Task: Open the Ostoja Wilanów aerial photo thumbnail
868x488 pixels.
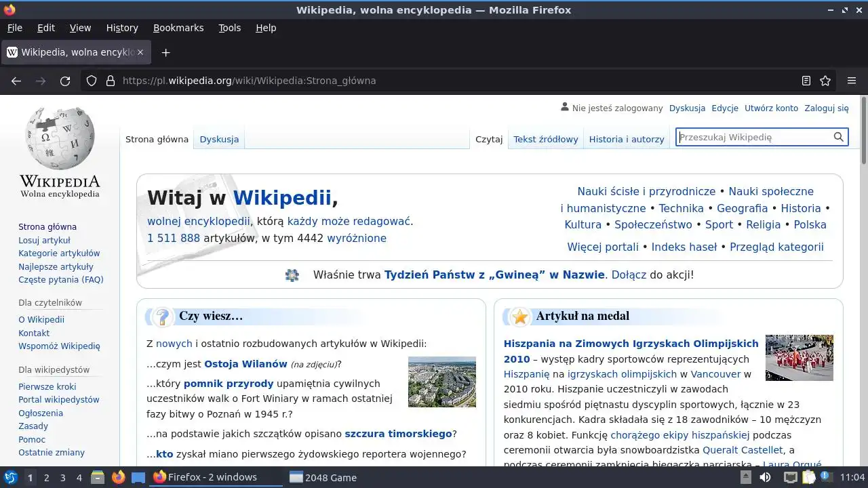Action: click(442, 382)
